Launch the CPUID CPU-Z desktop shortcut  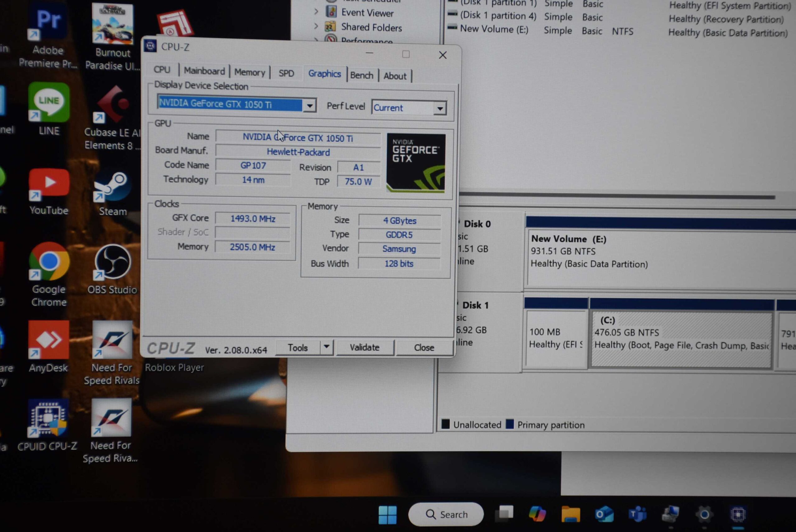click(48, 418)
